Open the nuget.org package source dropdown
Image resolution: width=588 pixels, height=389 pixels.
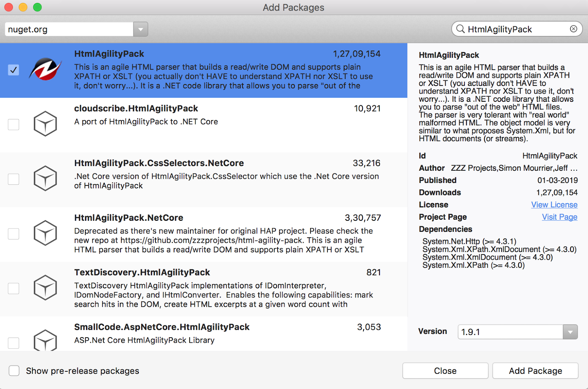(140, 29)
